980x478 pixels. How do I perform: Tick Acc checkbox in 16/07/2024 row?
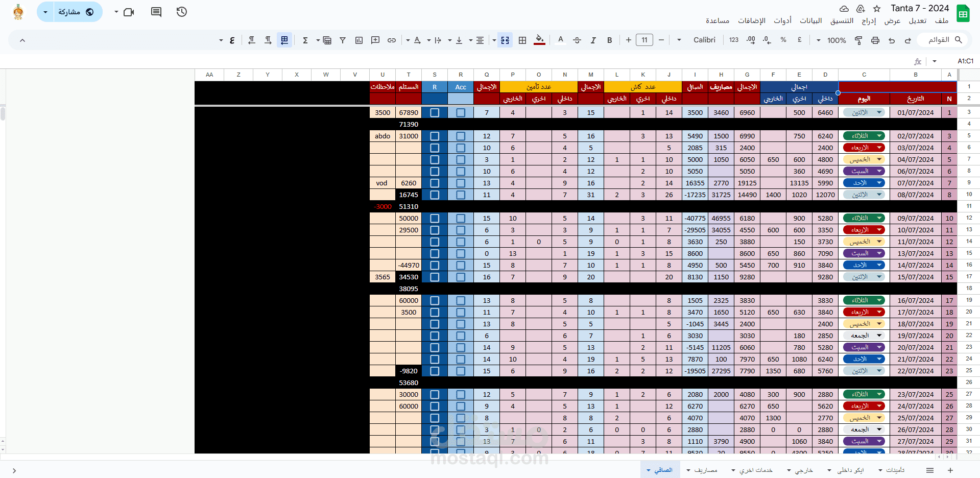point(461,300)
